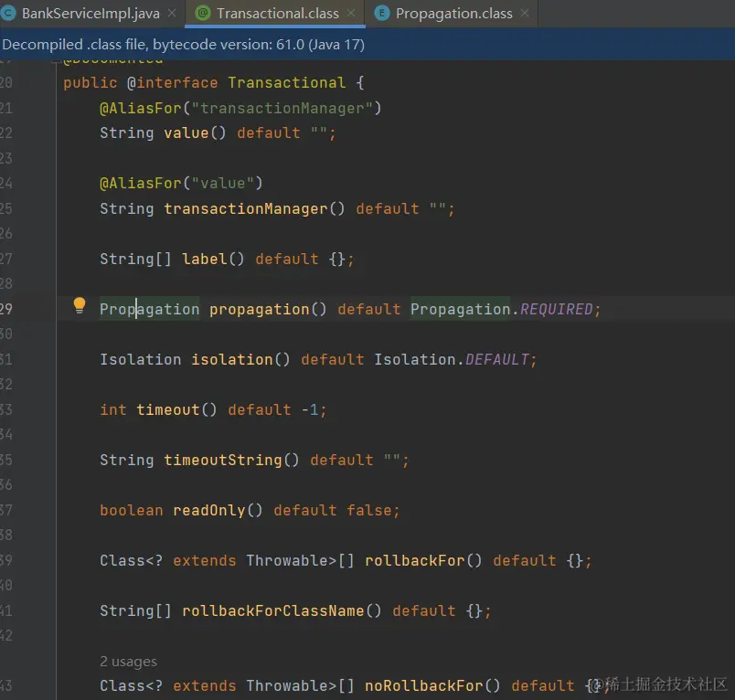Click the enum icon on Propagation.class tab
This screenshot has width=735, height=700.
[381, 14]
